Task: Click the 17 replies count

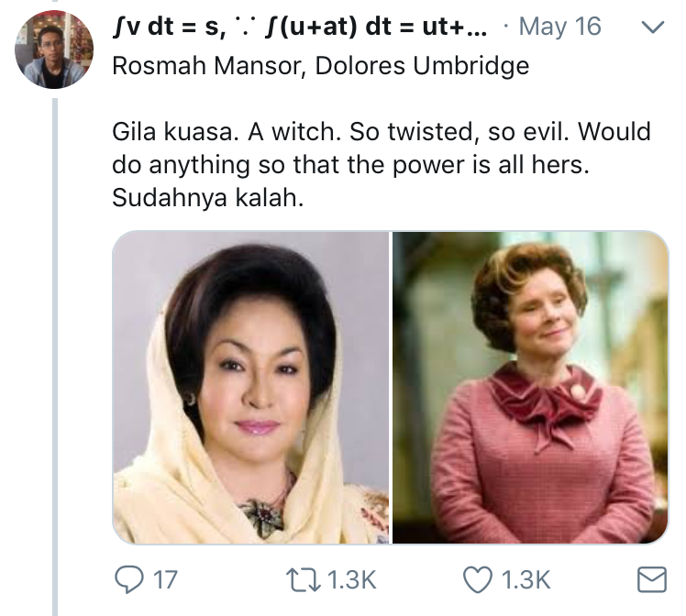Action: tap(163, 579)
